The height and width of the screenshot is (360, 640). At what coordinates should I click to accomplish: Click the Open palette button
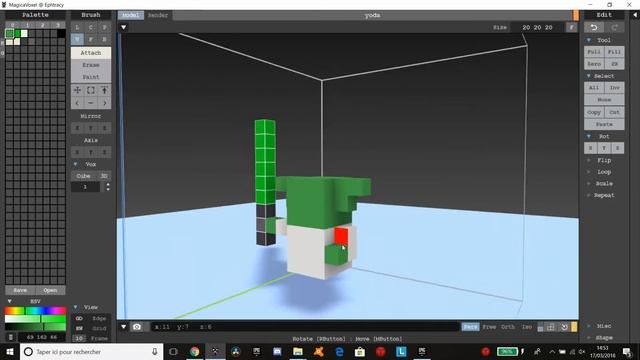pyautogui.click(x=50, y=290)
